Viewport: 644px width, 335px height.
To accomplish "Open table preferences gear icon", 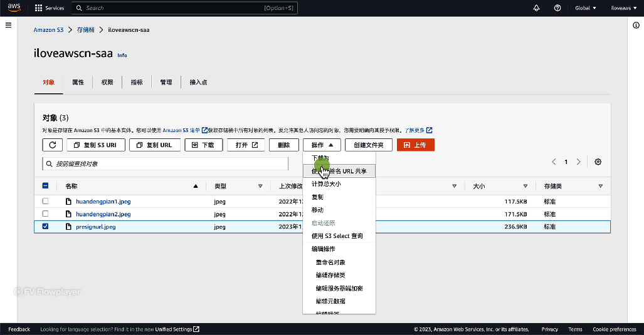I will 598,162.
